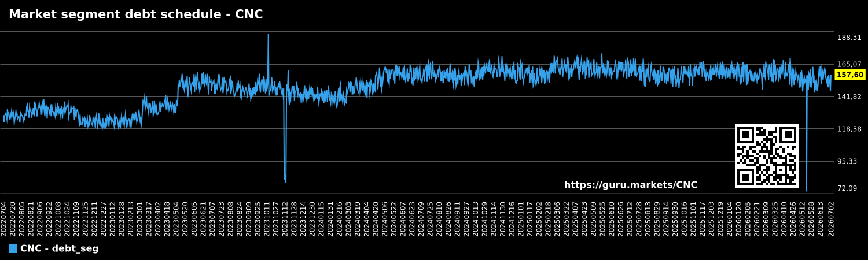The image size is (868, 260).
Task: Click the 95,33 y-axis label
Action: 847,161
